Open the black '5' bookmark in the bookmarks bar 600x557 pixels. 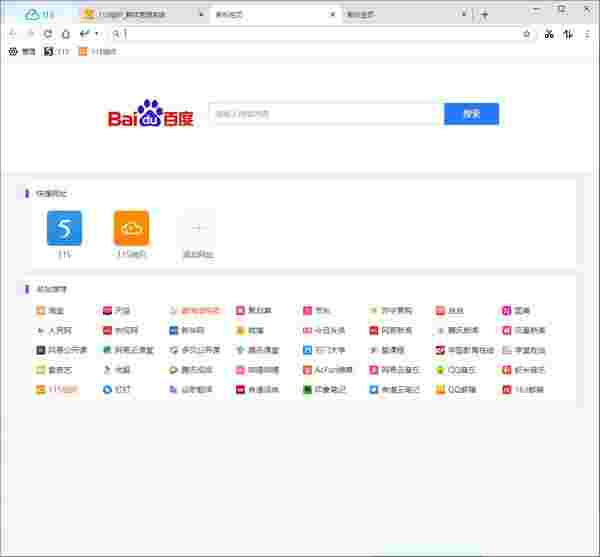[57, 51]
